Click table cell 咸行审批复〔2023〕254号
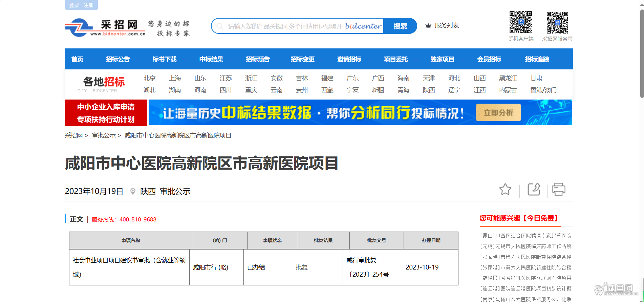Image resolution: width=644 pixels, height=302 pixels. point(372,267)
